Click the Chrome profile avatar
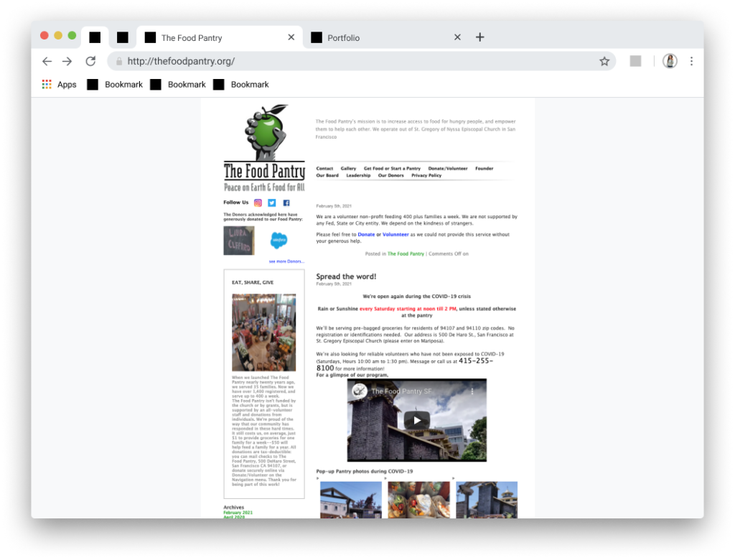This screenshot has height=560, width=735. pos(670,62)
